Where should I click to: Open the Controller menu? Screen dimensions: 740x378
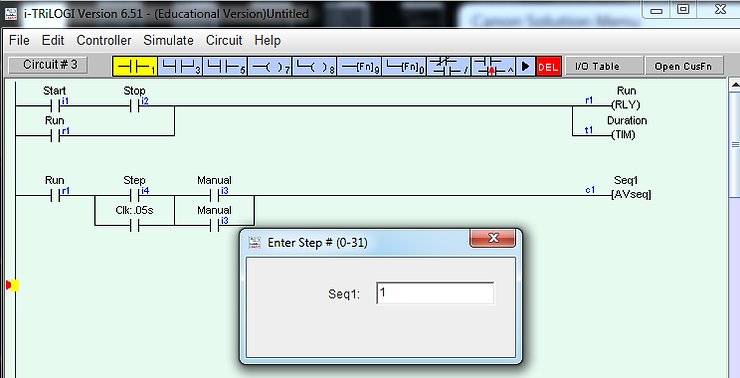click(104, 41)
